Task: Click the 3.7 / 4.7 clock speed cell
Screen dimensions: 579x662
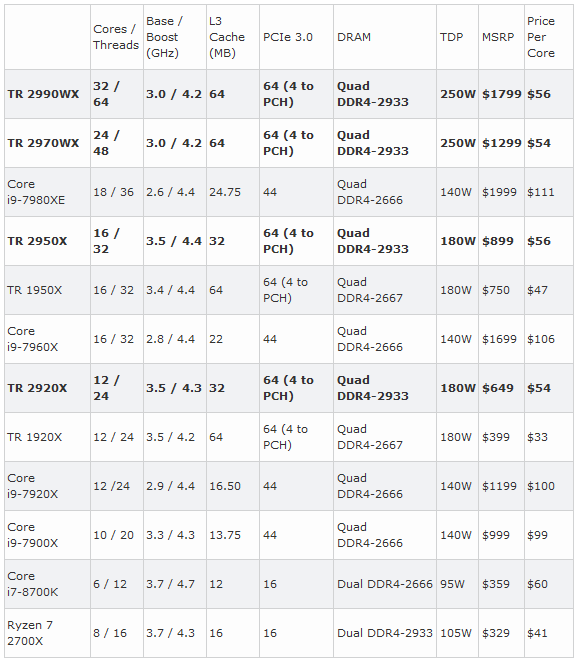Action: [171, 584]
